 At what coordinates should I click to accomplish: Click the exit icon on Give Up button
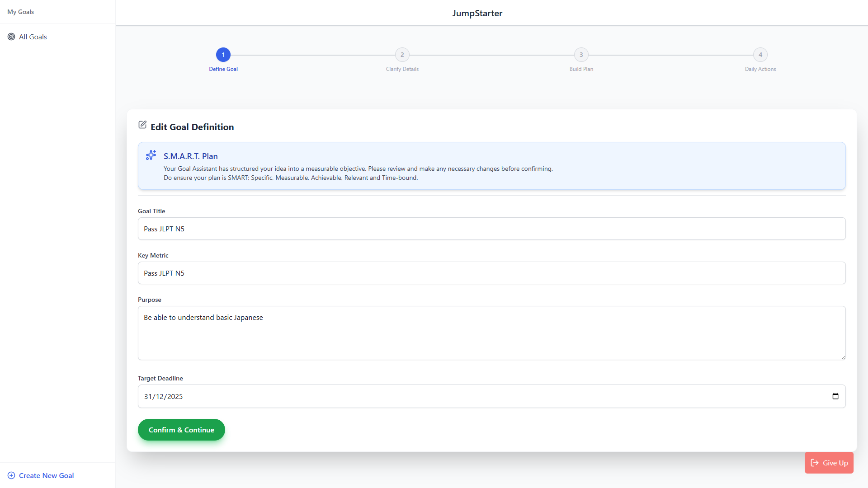coord(815,463)
